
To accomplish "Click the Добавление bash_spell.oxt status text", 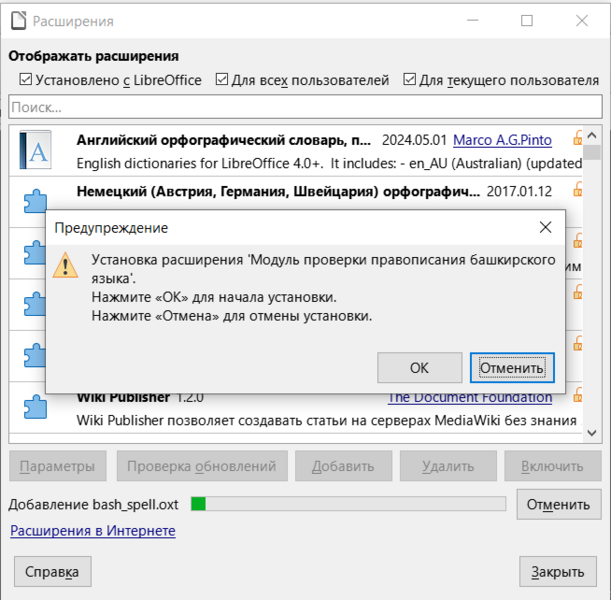I will (94, 505).
